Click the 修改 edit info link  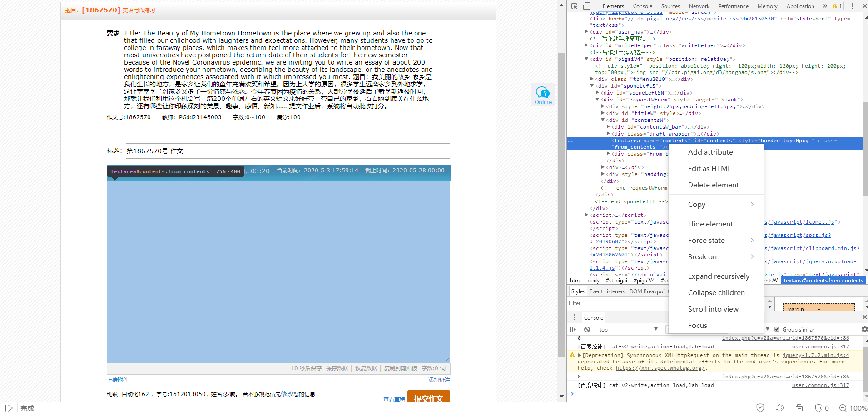click(x=286, y=394)
